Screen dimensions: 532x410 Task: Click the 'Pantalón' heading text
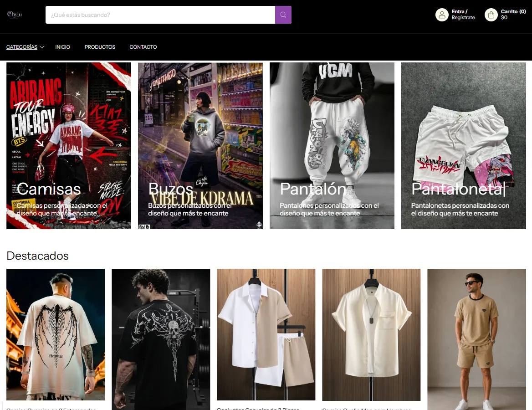pos(313,189)
